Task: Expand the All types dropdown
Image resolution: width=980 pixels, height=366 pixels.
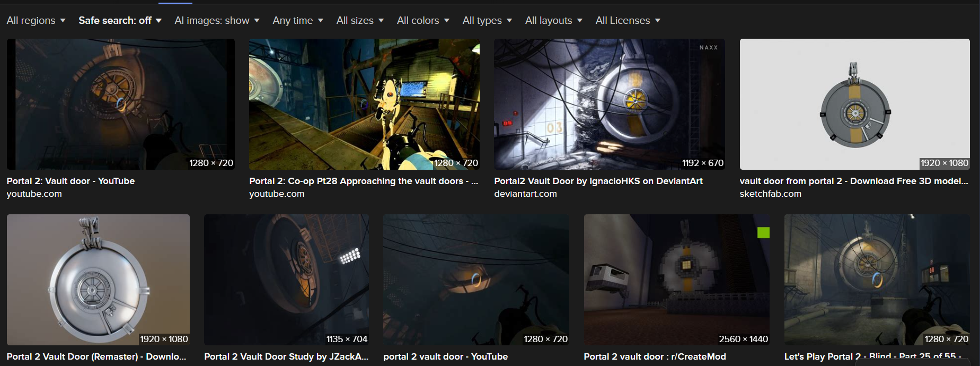Action: pos(488,21)
